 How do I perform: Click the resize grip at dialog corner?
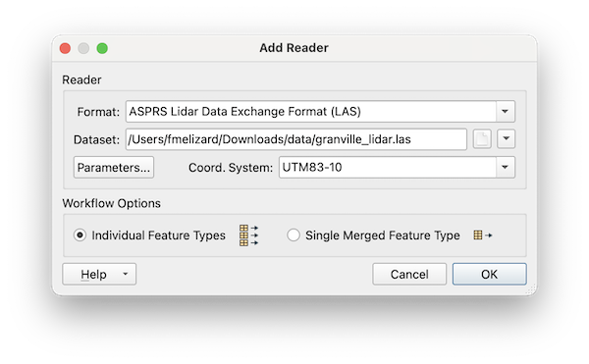[531, 289]
